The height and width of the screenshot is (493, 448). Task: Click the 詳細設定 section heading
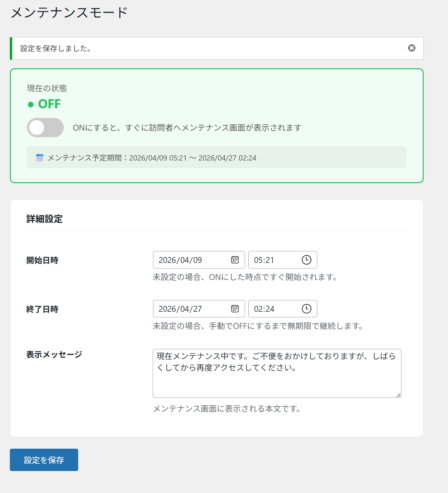point(45,219)
